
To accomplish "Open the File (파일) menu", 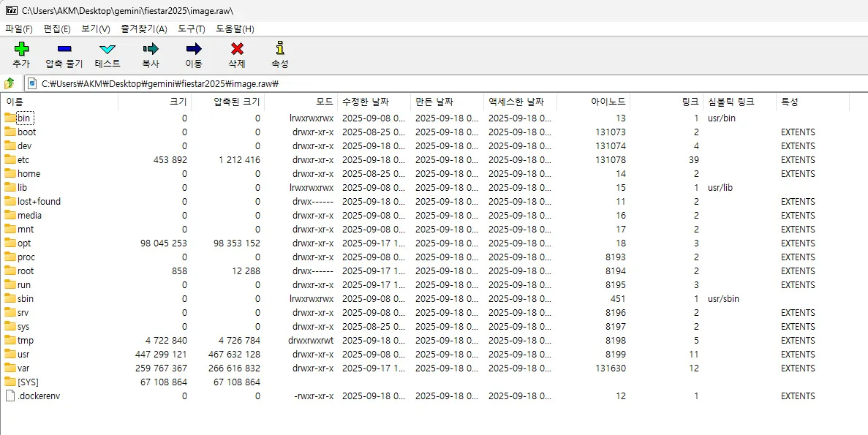I will (19, 29).
